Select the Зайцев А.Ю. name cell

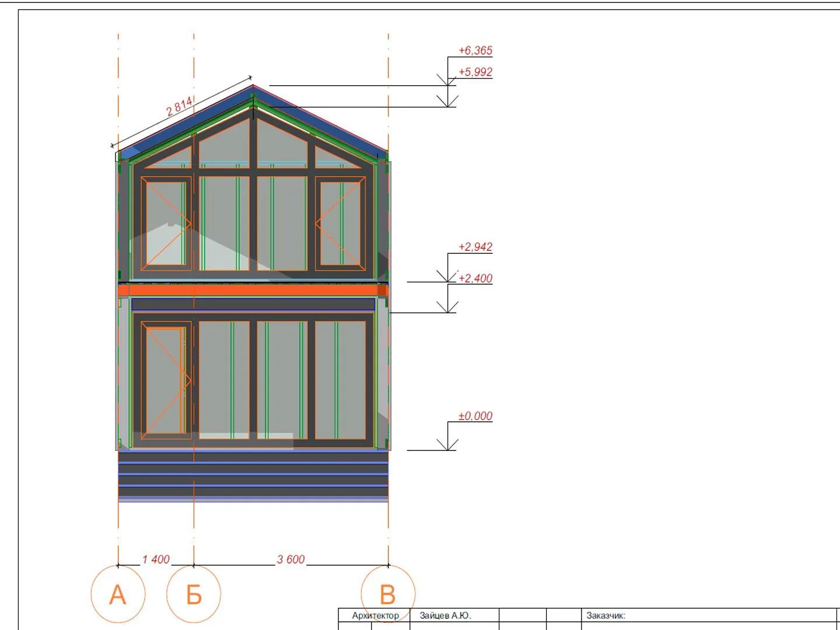[x=445, y=615]
